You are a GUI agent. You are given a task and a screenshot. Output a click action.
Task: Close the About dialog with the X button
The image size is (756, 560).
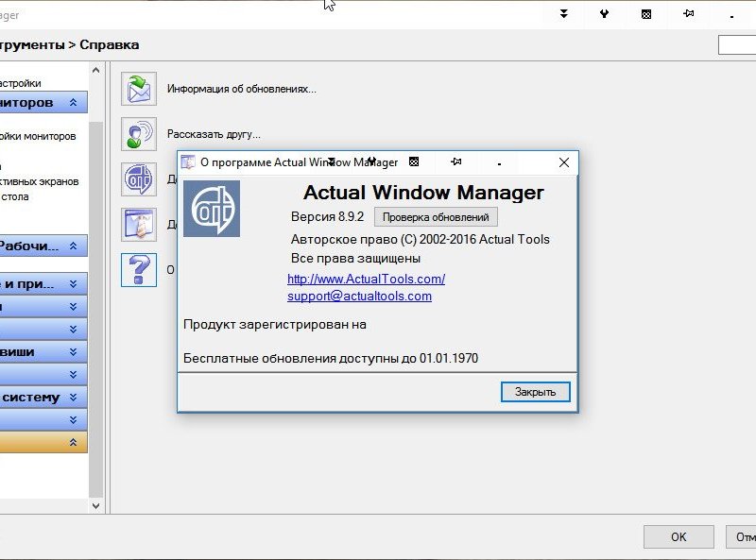tap(564, 162)
